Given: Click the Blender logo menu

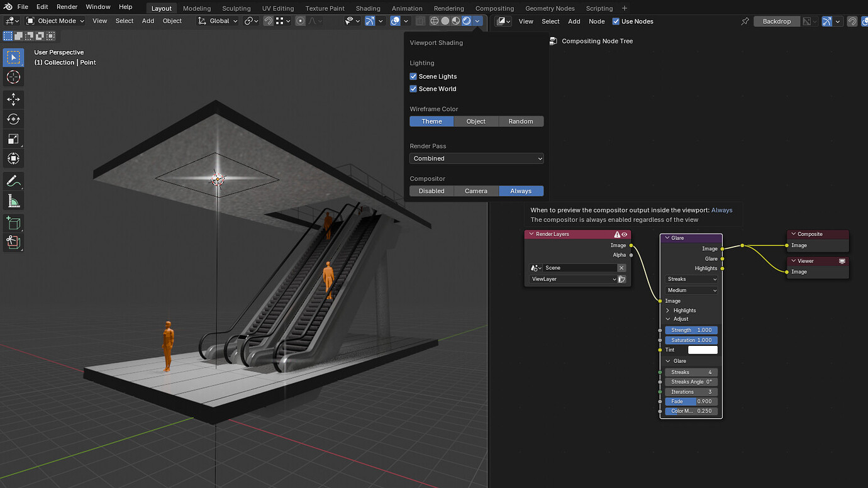Looking at the screenshot, I should point(8,7).
